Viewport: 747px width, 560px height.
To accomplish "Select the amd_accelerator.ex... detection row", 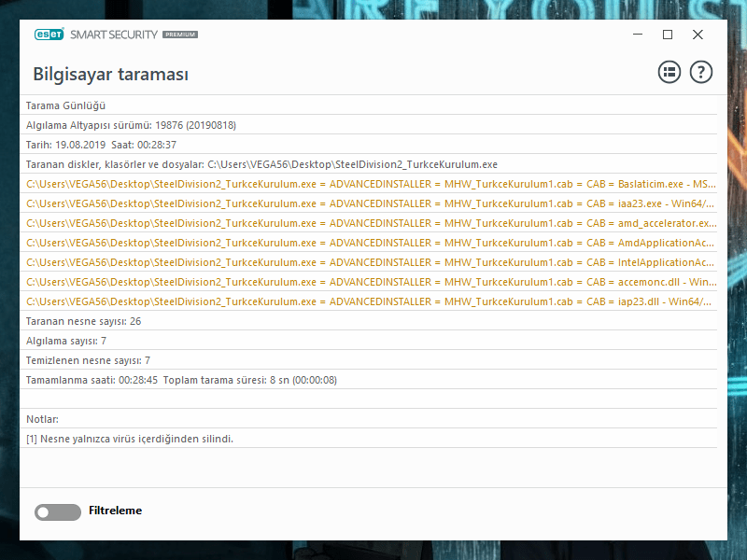I will point(369,223).
